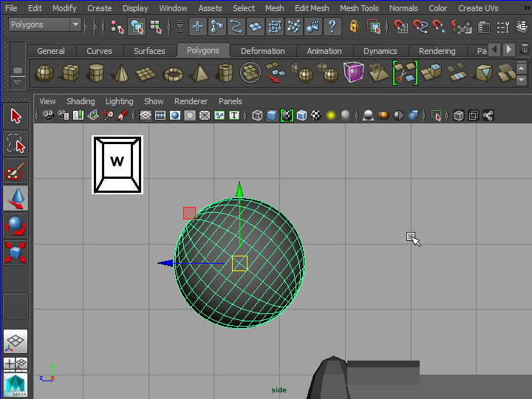Expand the overflow chevron in menu bar
This screenshot has height=399, width=532.
pyautogui.click(x=528, y=8)
